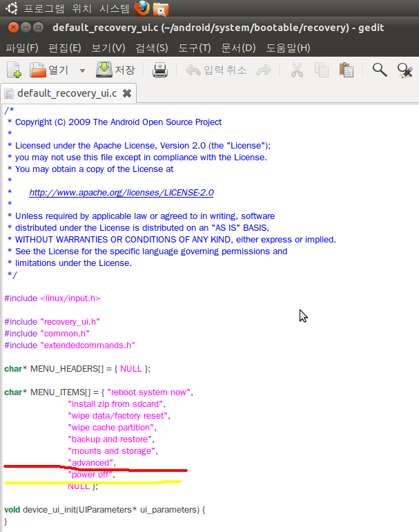
Task: Click the folder search launcher in the panel
Action: pos(161,9)
